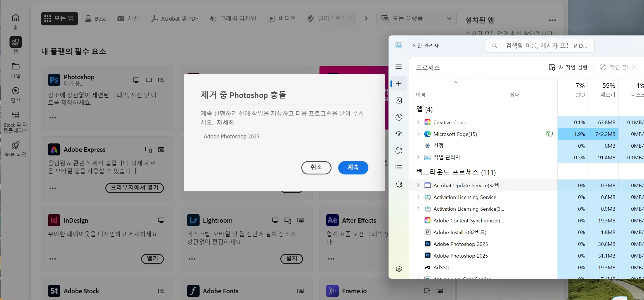Image resolution: width=644 pixels, height=300 pixels.
Task: Click 계속 in the Photoshop conflict dialog
Action: click(353, 167)
